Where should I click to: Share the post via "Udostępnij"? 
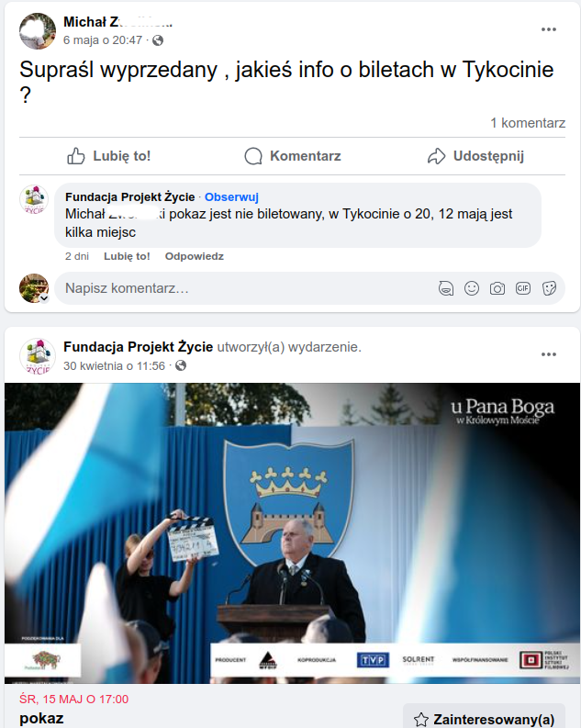(475, 156)
